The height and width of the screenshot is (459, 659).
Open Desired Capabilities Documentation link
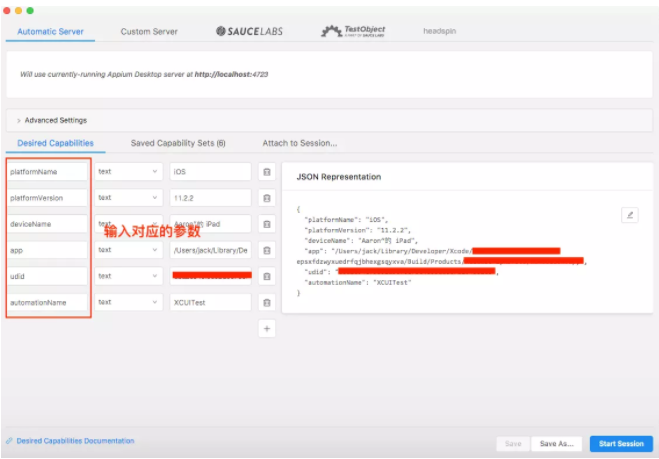[x=75, y=441]
